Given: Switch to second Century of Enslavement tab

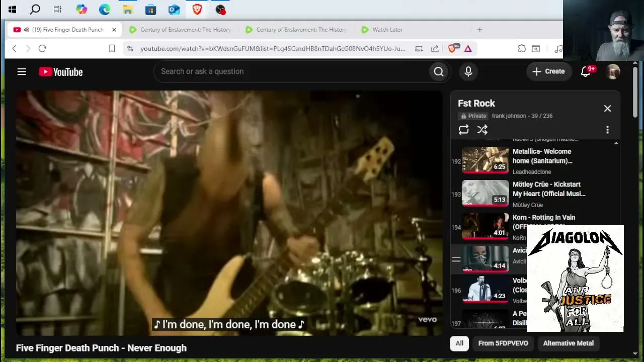Looking at the screenshot, I should pyautogui.click(x=296, y=30).
